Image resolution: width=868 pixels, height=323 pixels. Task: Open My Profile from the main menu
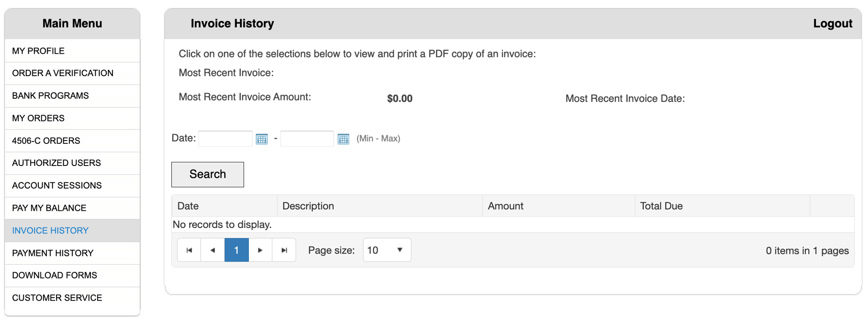[x=38, y=51]
